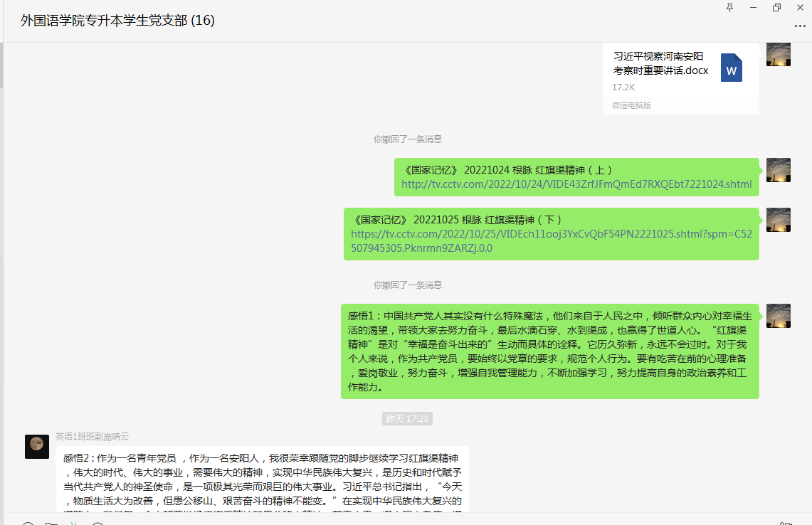Close the chat window
Image resolution: width=812 pixels, height=525 pixels.
point(800,7)
